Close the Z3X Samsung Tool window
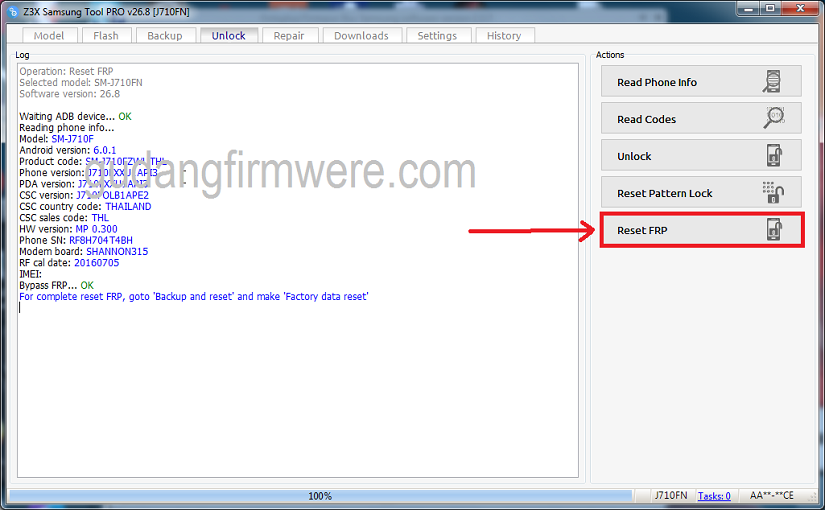The width and height of the screenshot is (825, 510). coord(800,9)
